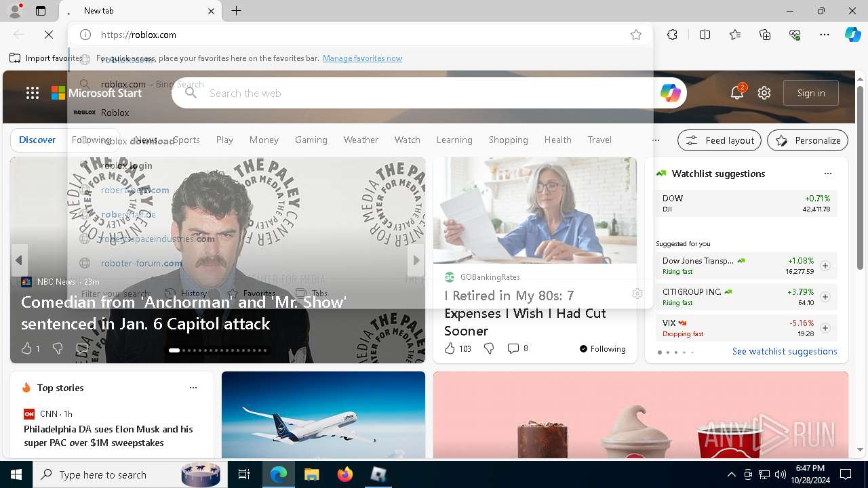Add VIX to watchlist
This screenshot has width=868, height=488.
(x=825, y=328)
